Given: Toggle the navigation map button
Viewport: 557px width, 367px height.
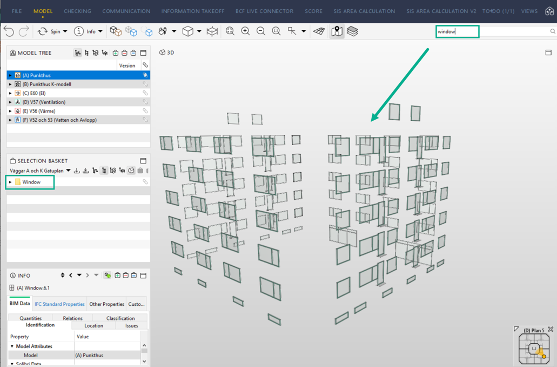Looking at the screenshot, I should [337, 32].
